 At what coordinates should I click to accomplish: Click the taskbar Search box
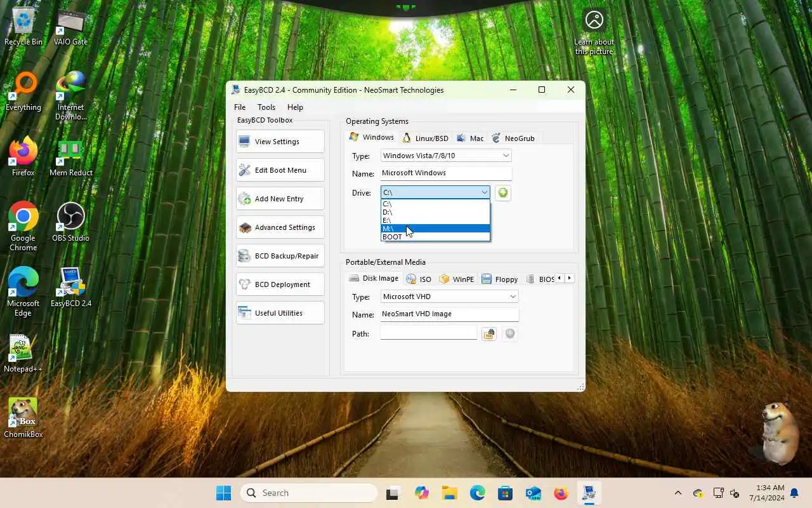309,493
